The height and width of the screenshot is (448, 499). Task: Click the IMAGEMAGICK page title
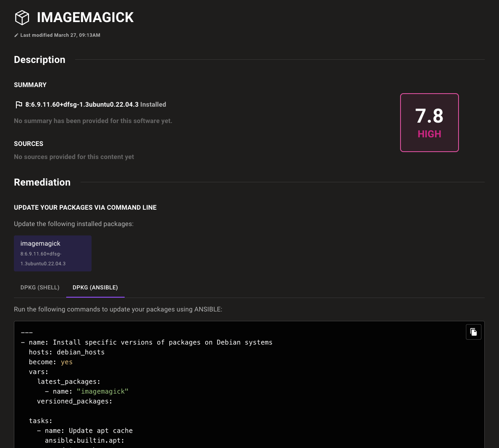pyautogui.click(x=85, y=17)
